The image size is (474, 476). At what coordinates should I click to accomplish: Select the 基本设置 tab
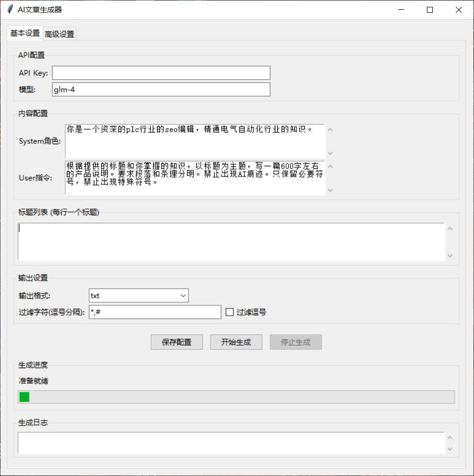[25, 33]
